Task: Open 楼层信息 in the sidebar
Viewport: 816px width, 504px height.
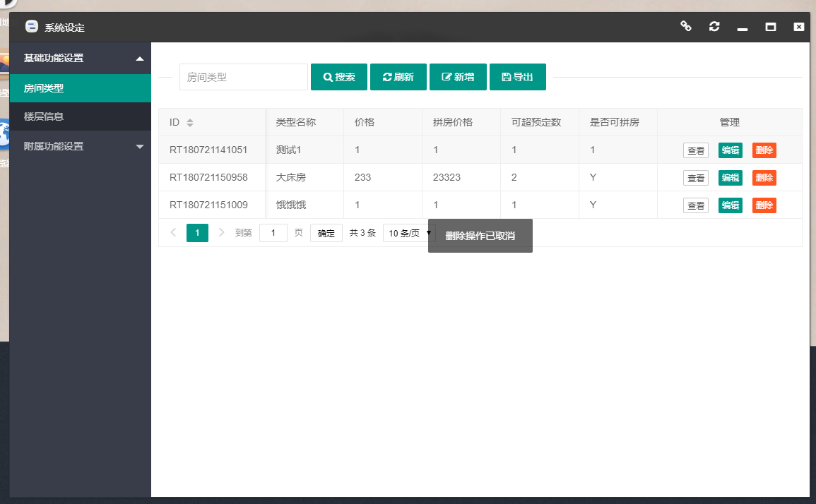Action: (80, 116)
